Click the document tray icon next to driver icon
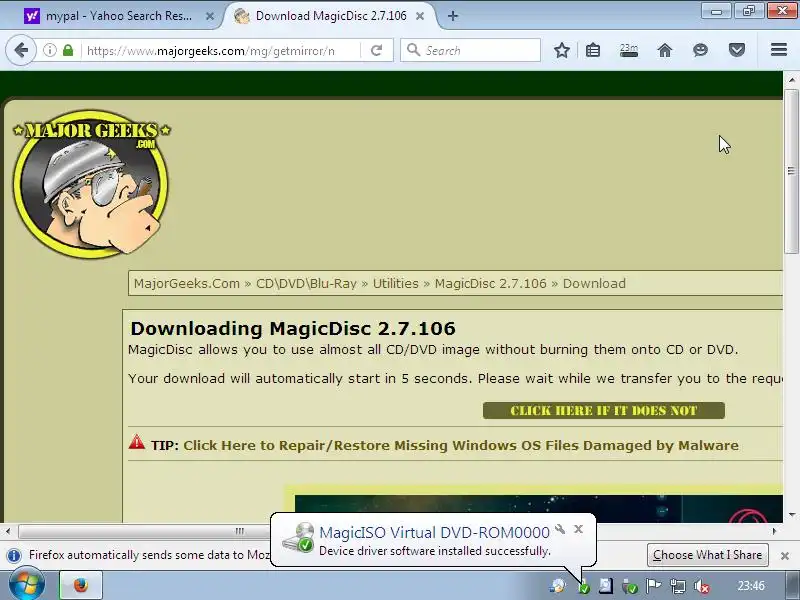 (x=606, y=586)
